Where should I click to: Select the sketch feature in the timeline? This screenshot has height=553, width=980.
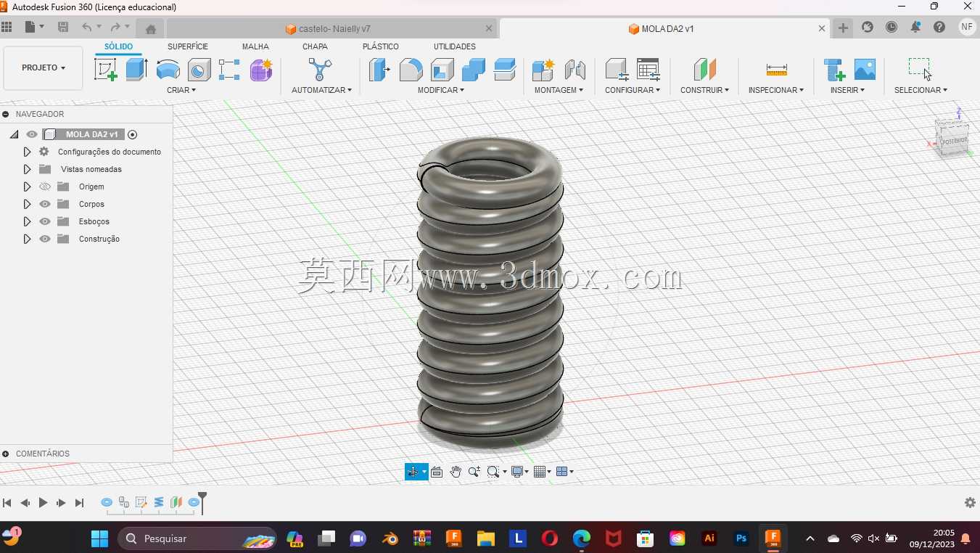(141, 502)
